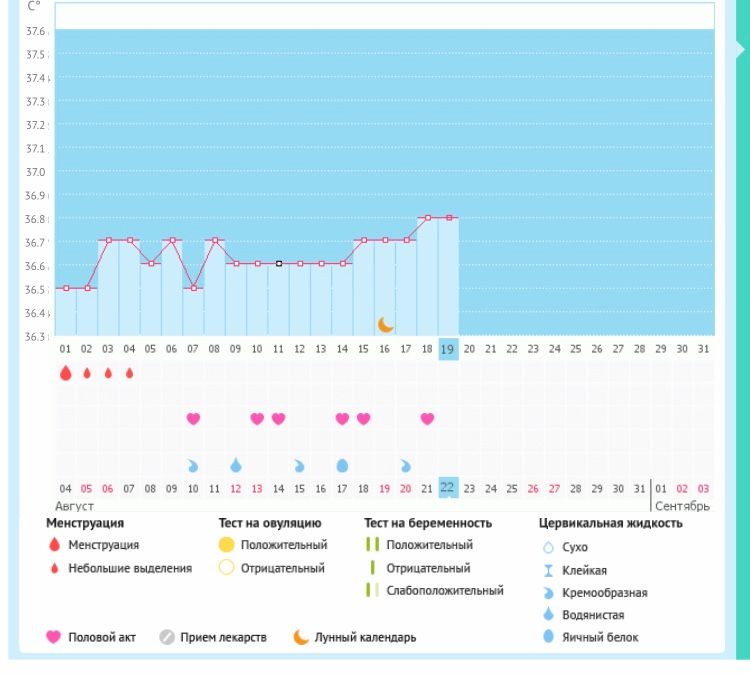Select the 'Клейкая' hourglass legend icon
Screen dimensions: 750x675
tap(548, 570)
